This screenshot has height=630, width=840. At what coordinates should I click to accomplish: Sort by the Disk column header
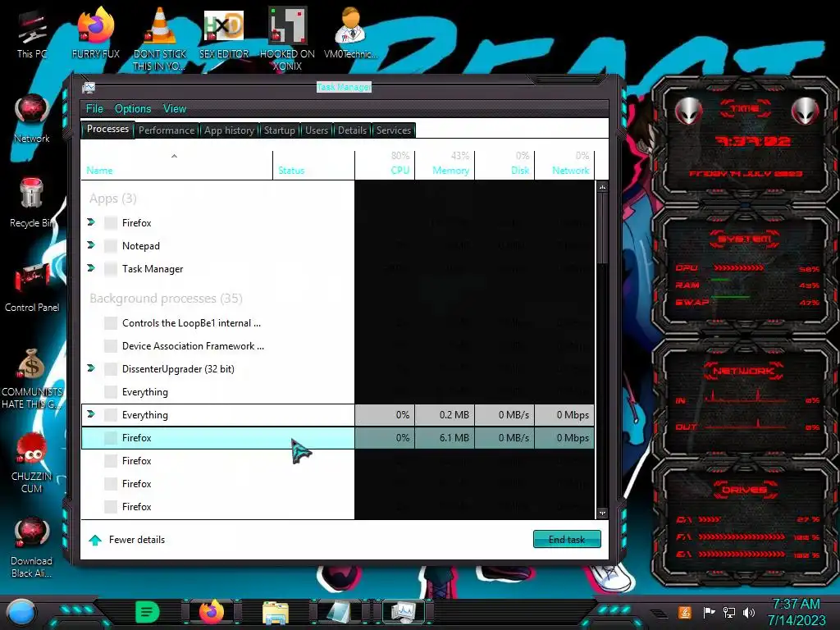coord(504,165)
